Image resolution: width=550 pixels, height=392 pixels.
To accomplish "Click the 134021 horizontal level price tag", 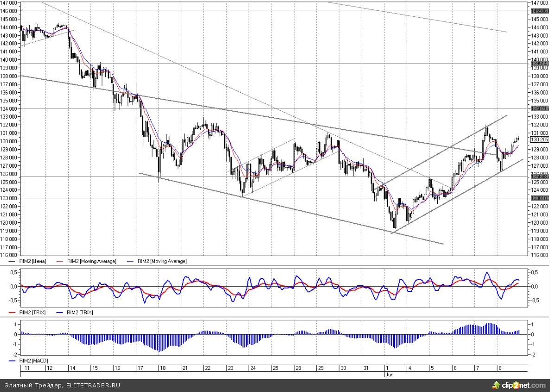I will 539,108.
